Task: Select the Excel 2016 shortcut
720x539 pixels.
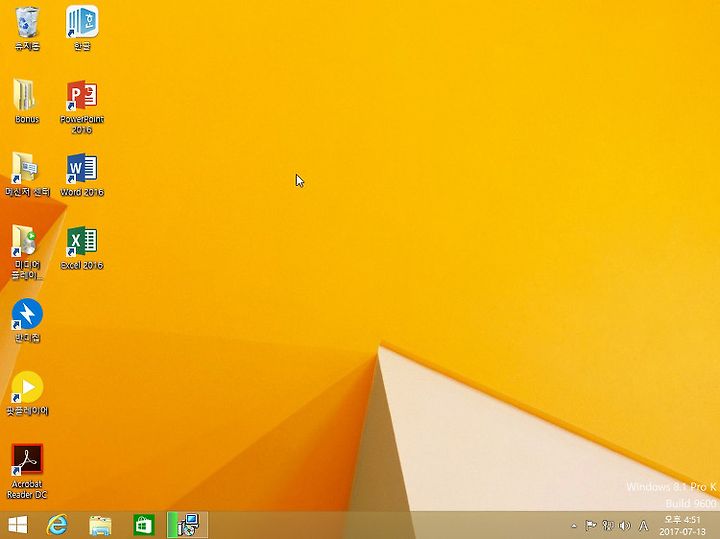Action: (x=82, y=247)
